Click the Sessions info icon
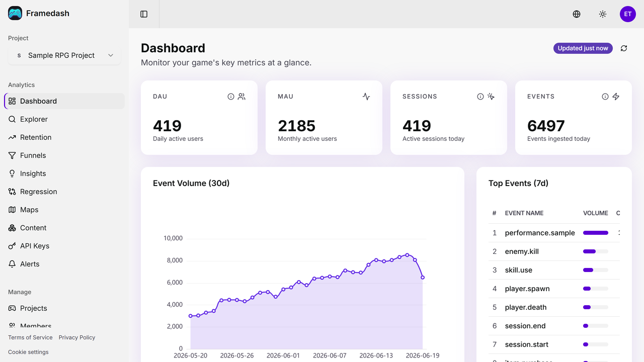644x362 pixels. (480, 97)
